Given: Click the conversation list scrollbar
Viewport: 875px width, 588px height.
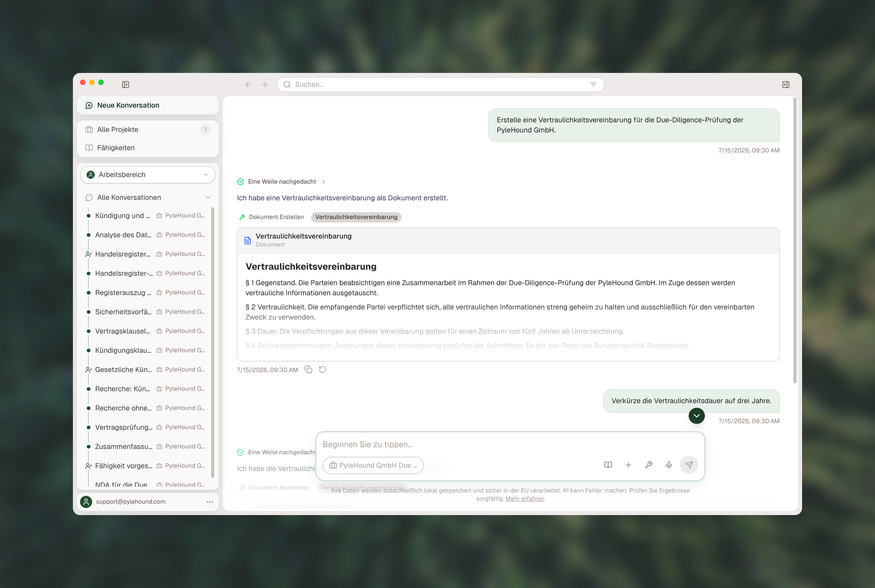Looking at the screenshot, I should 213,342.
